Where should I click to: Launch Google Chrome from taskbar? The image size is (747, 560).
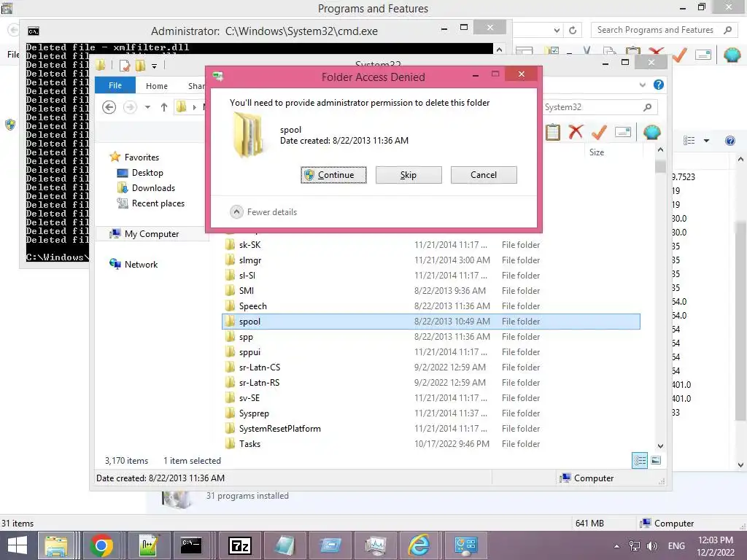101,545
